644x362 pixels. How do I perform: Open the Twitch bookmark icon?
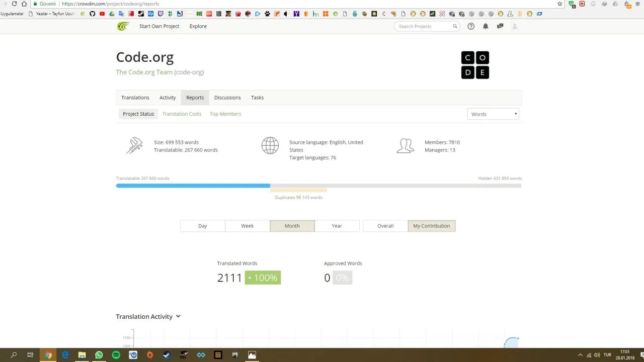[x=160, y=14]
